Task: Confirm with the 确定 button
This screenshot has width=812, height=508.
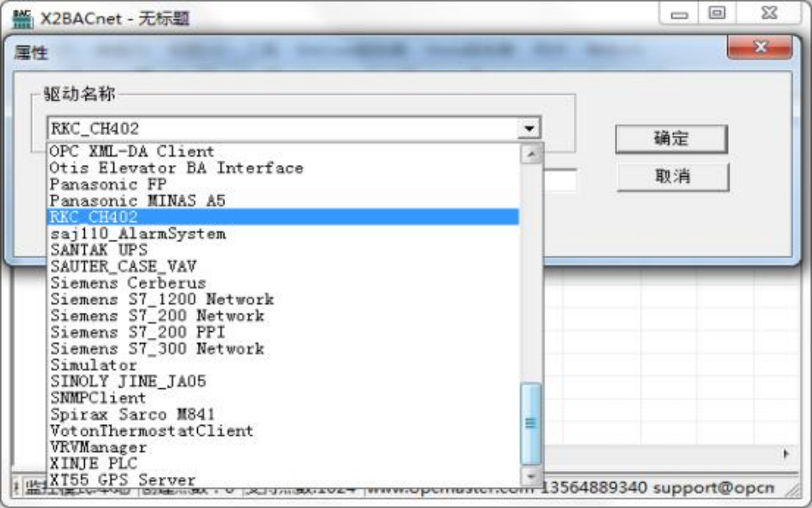Action: tap(672, 138)
